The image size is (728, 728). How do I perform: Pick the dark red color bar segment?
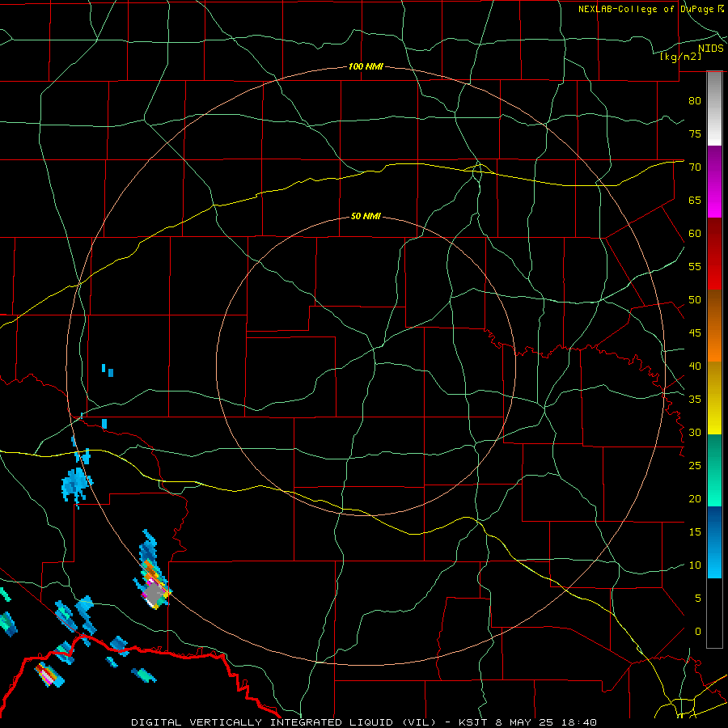coord(714,253)
